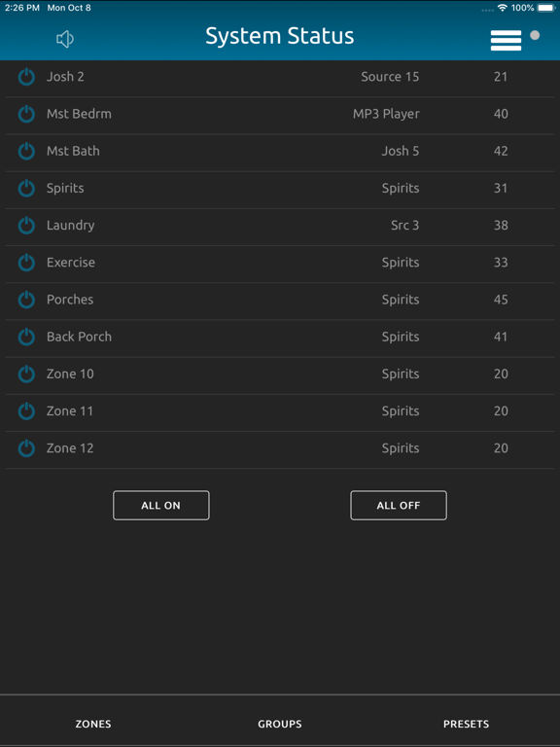Tap the System Status title
Screen dimensions: 560x747
[280, 36]
